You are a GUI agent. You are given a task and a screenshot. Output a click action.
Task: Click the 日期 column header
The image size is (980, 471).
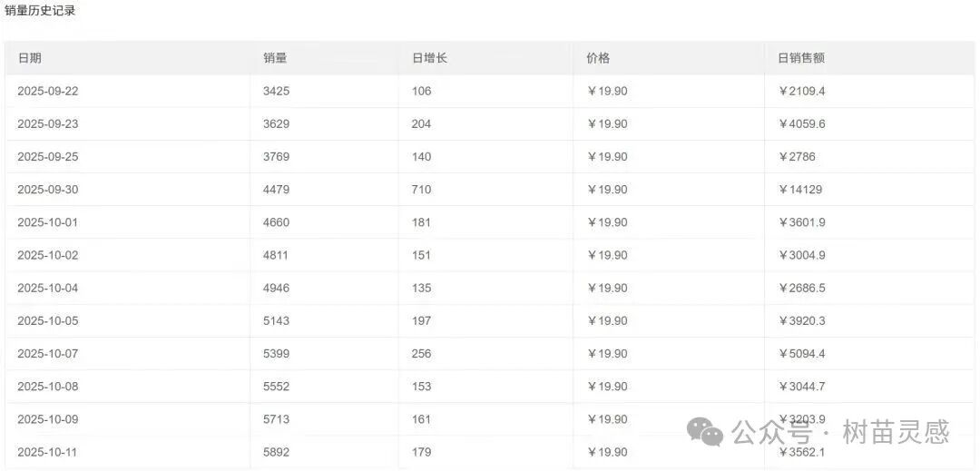pyautogui.click(x=30, y=58)
